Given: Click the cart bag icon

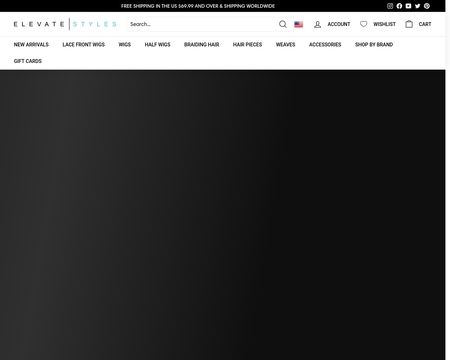Looking at the screenshot, I should [x=409, y=24].
